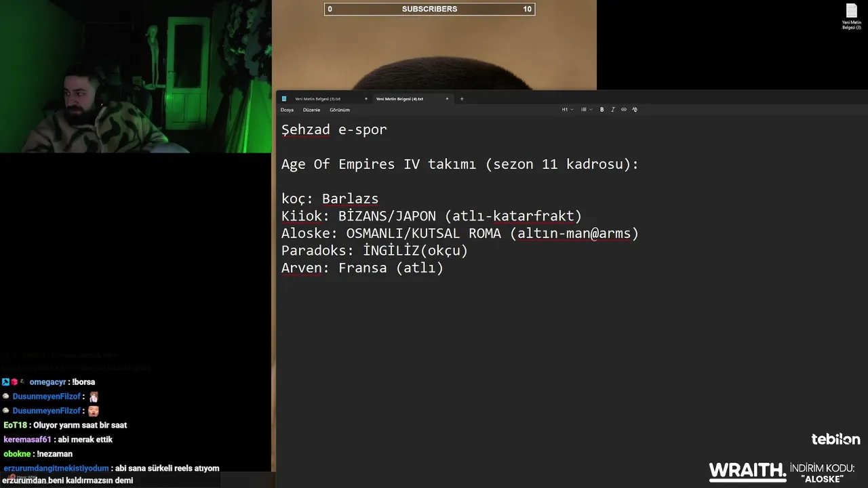868x488 pixels.
Task: Click the heading line "Şehzad e-spor"
Action: (x=334, y=129)
